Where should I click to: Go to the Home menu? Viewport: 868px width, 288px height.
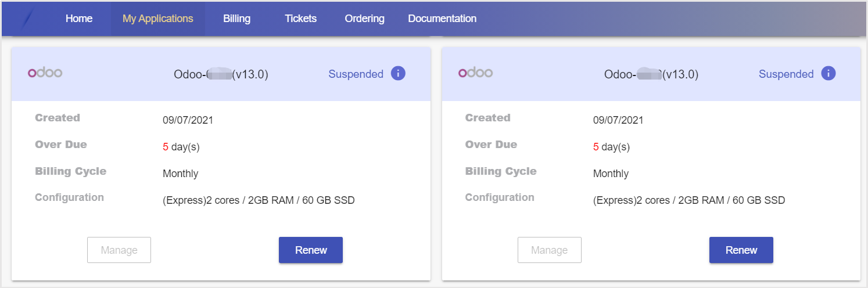tap(79, 19)
